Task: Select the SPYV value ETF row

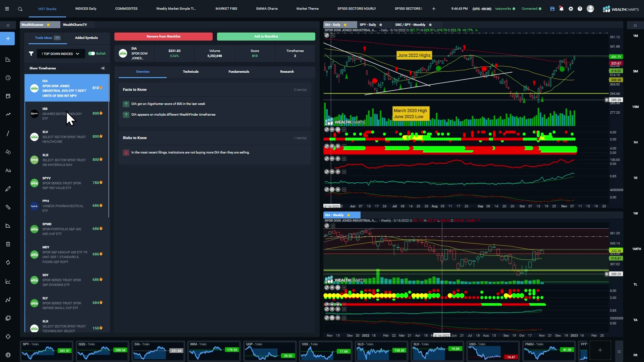Action: pyautogui.click(x=67, y=183)
